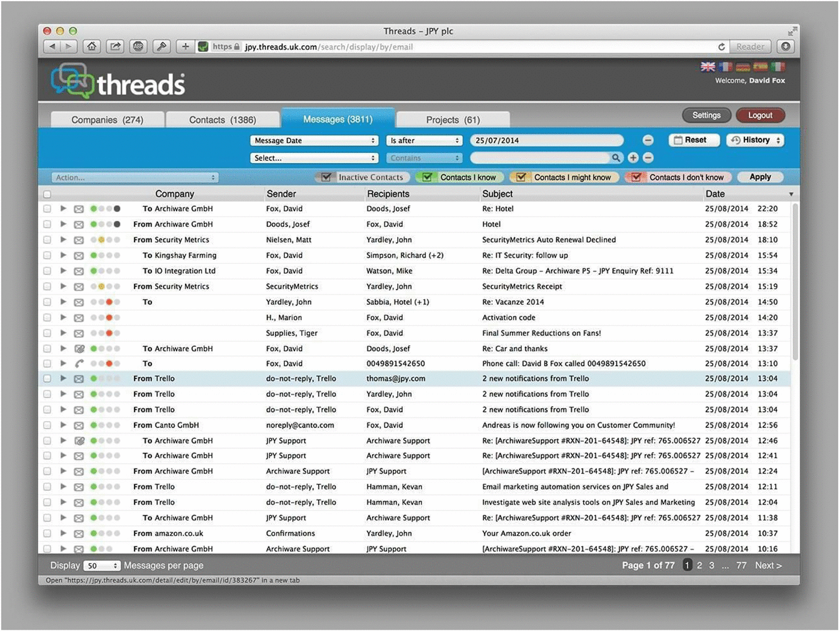The image size is (840, 632).
Task: Click the key-shaped password manager toolbar icon
Action: (162, 47)
